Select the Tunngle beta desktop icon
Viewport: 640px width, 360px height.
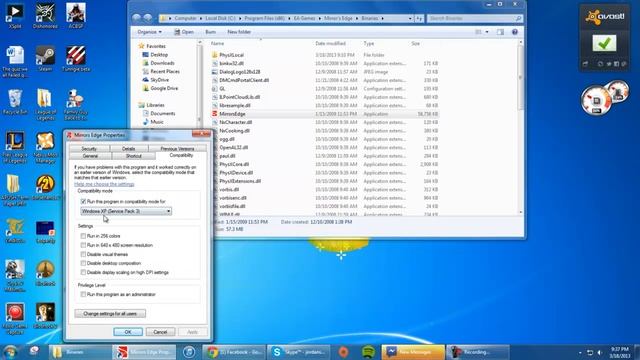point(76,58)
